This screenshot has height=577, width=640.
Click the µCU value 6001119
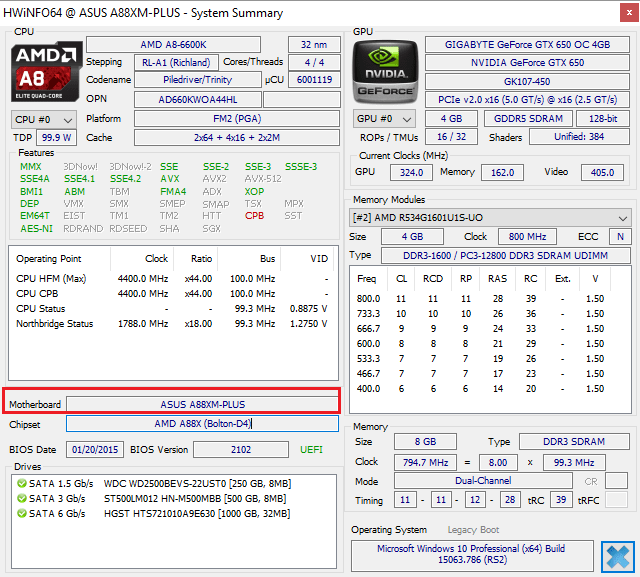[314, 80]
